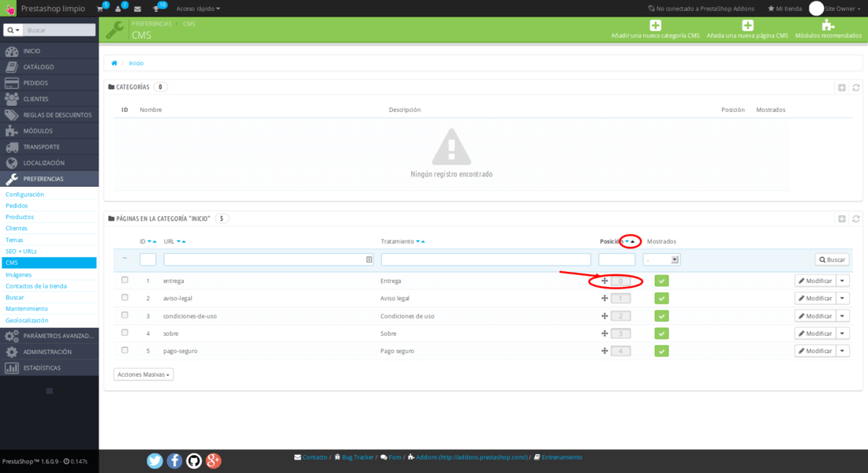Click Buscar filter button in table

(x=832, y=259)
